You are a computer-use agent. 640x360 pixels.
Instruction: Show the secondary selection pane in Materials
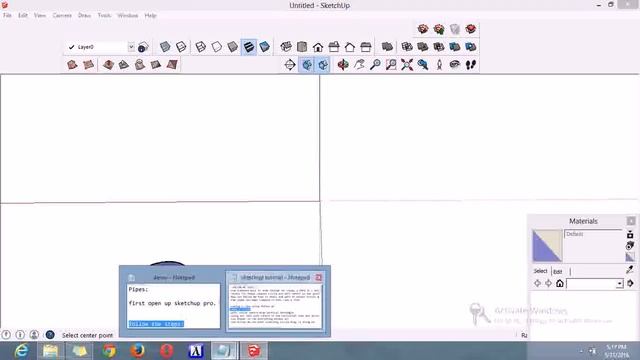click(630, 235)
